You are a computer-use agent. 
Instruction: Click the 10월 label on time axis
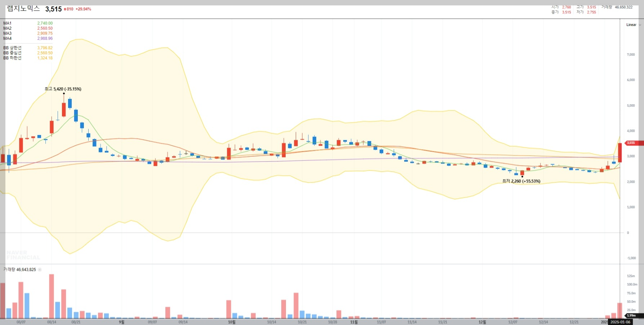point(232,322)
